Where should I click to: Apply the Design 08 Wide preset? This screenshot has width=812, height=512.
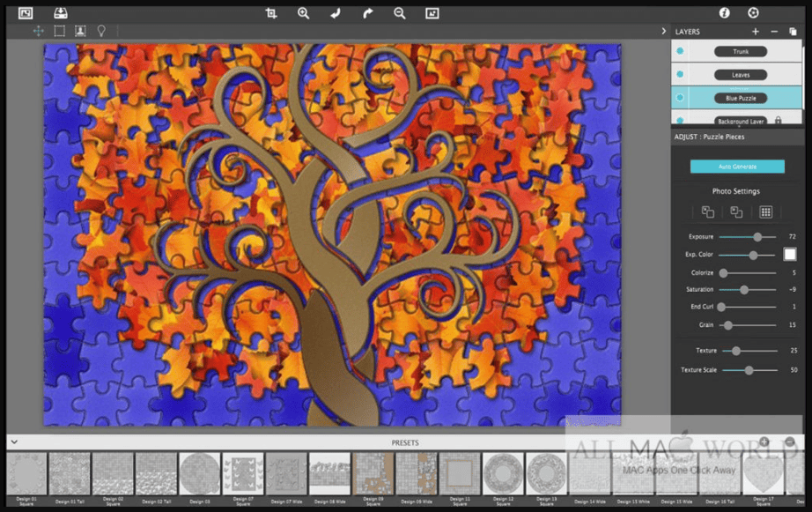coord(330,473)
